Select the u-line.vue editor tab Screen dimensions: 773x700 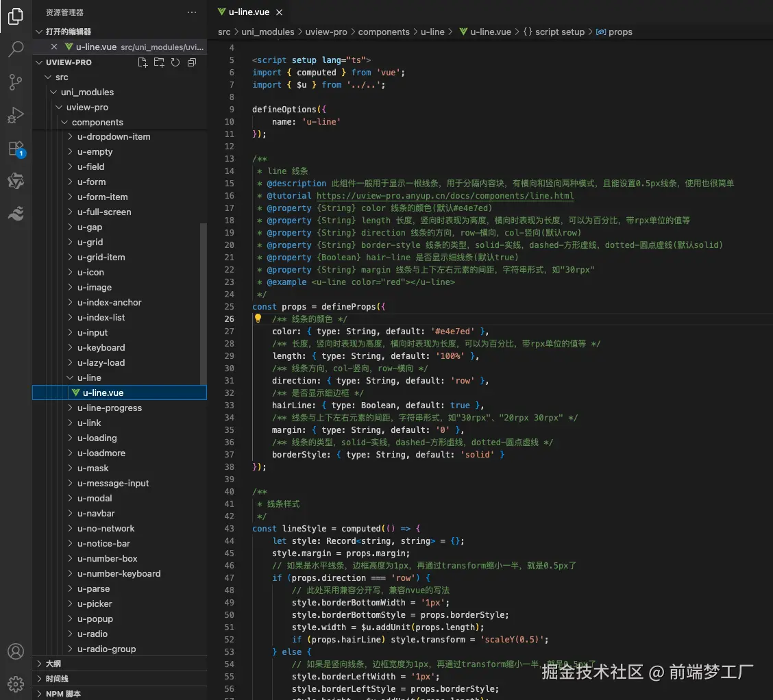point(249,12)
